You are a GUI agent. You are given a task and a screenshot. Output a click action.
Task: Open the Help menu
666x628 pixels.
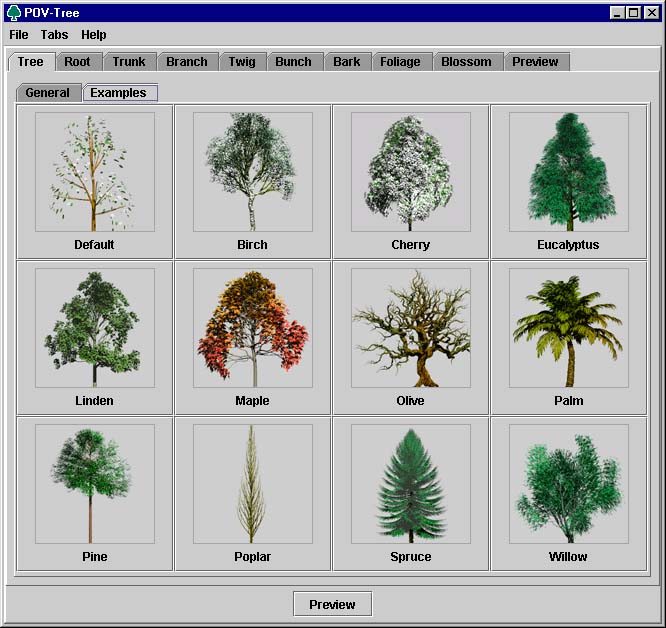pos(94,35)
